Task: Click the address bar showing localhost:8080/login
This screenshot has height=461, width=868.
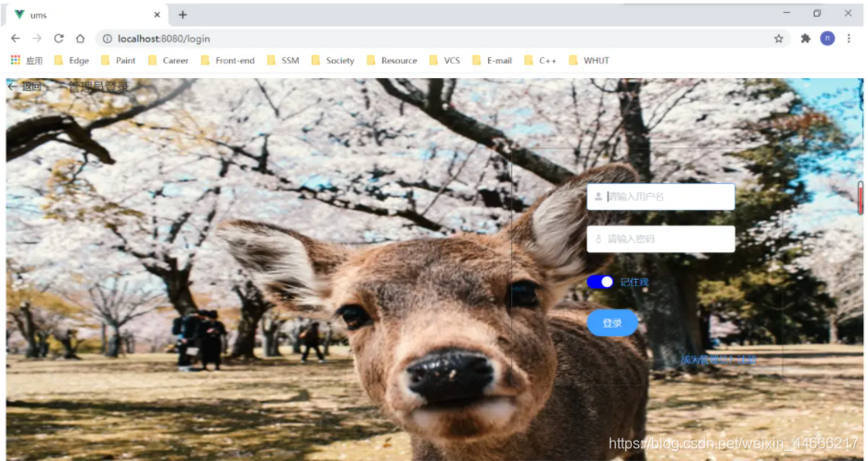Action: (443, 39)
